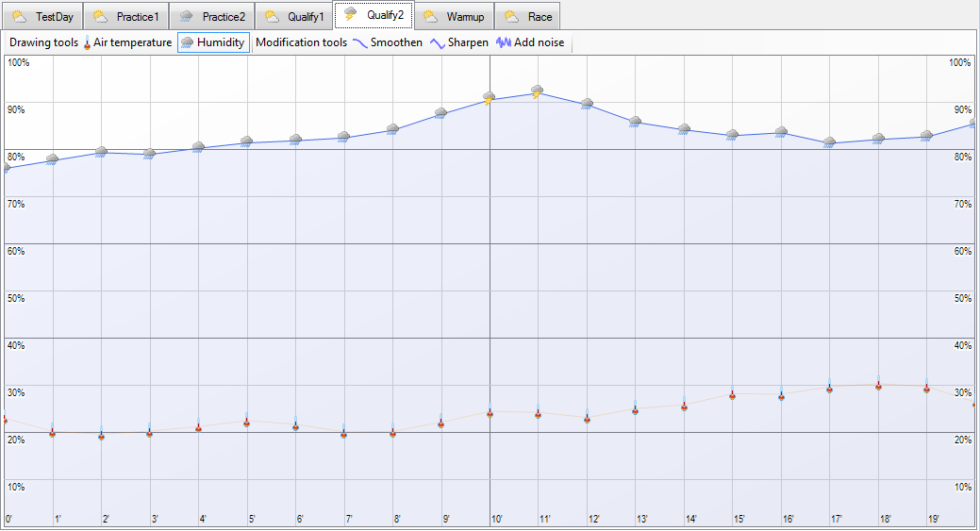Select the humidity cloud marker at 18'
This screenshot has width=980, height=531.
pos(878,139)
